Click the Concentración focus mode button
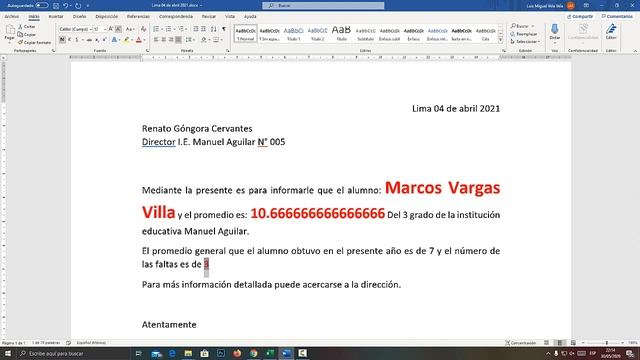This screenshot has height=360, width=640. 520,343
